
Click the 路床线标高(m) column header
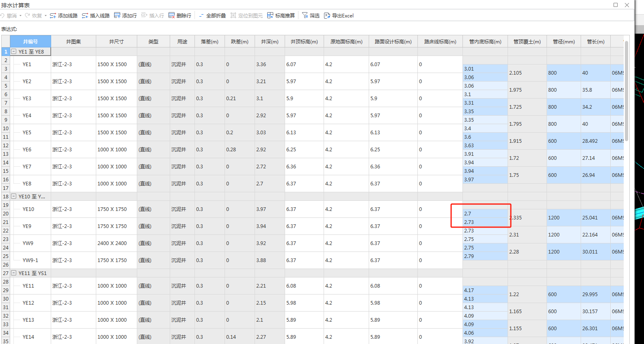[x=440, y=41]
